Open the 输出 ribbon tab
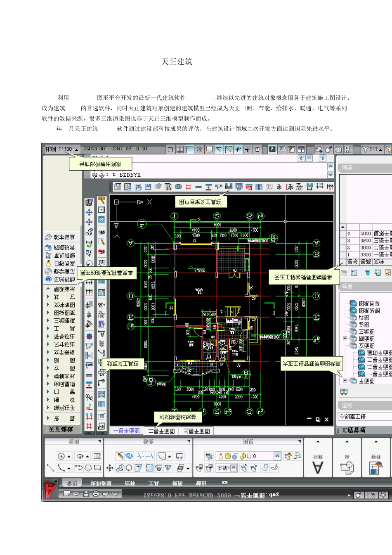392x555 pixels. point(201,483)
